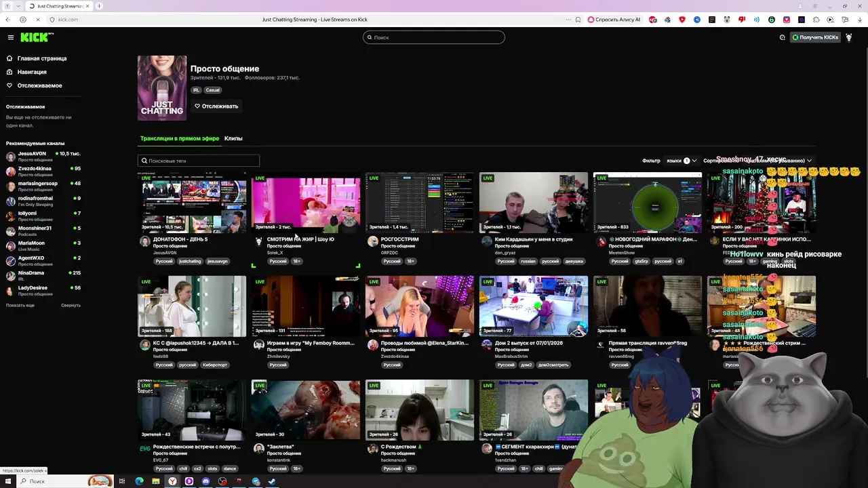Open Discord from the taskbar
Image resolution: width=868 pixels, height=488 pixels.
point(205,481)
